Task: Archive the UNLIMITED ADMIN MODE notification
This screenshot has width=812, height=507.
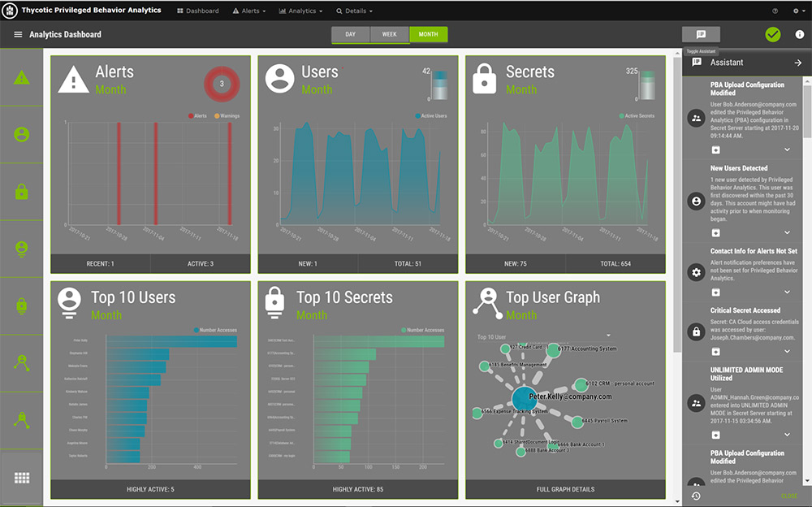Action: pyautogui.click(x=715, y=435)
